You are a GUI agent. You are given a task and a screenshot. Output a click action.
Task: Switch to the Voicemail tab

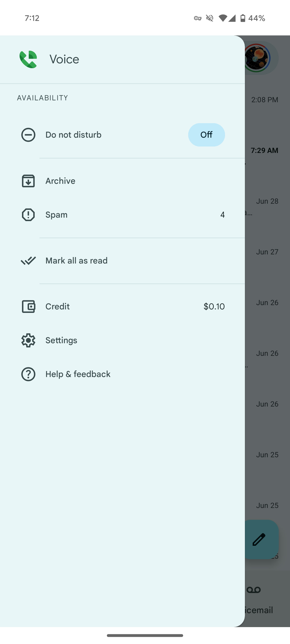(258, 599)
